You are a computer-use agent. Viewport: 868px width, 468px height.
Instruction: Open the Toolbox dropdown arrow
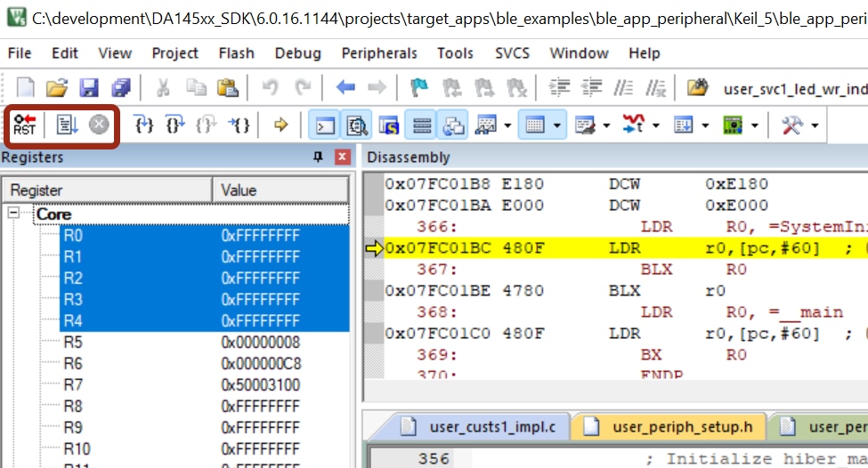point(815,125)
